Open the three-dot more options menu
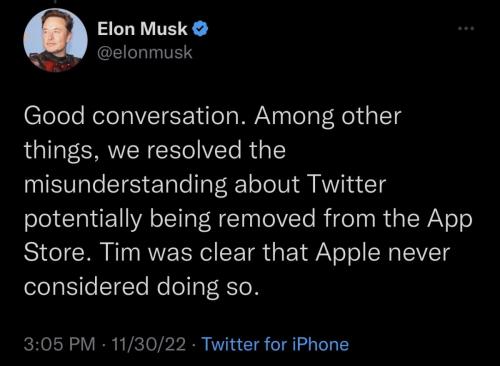The height and width of the screenshot is (366, 500). (466, 29)
